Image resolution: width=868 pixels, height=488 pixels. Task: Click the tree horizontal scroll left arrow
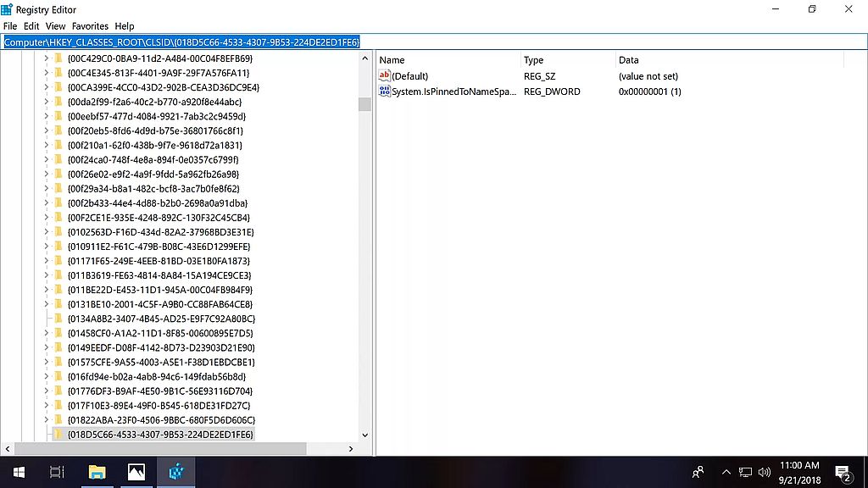7,449
